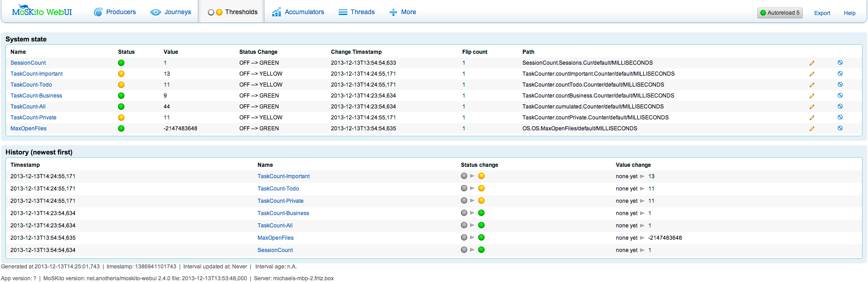
Task: Open the Accumulators page
Action: pos(298,12)
